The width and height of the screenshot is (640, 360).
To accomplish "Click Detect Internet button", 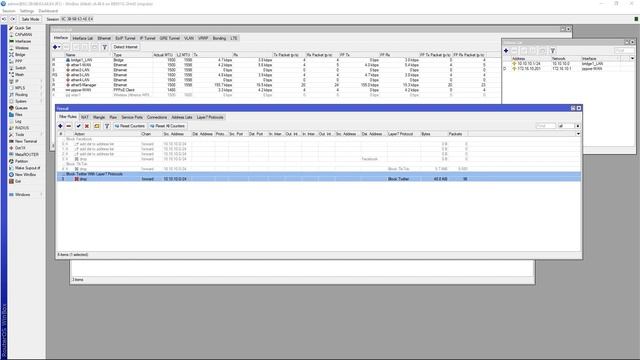I will (125, 47).
